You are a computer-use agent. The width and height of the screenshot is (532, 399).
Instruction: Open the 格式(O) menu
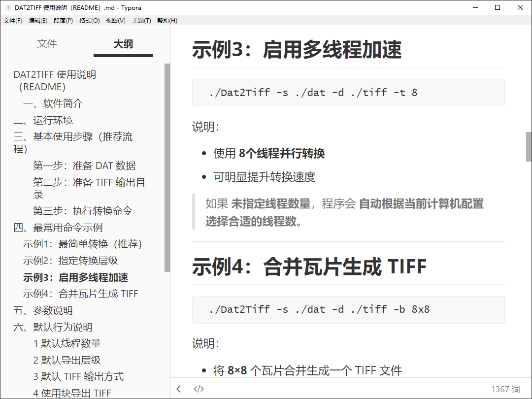pos(89,20)
